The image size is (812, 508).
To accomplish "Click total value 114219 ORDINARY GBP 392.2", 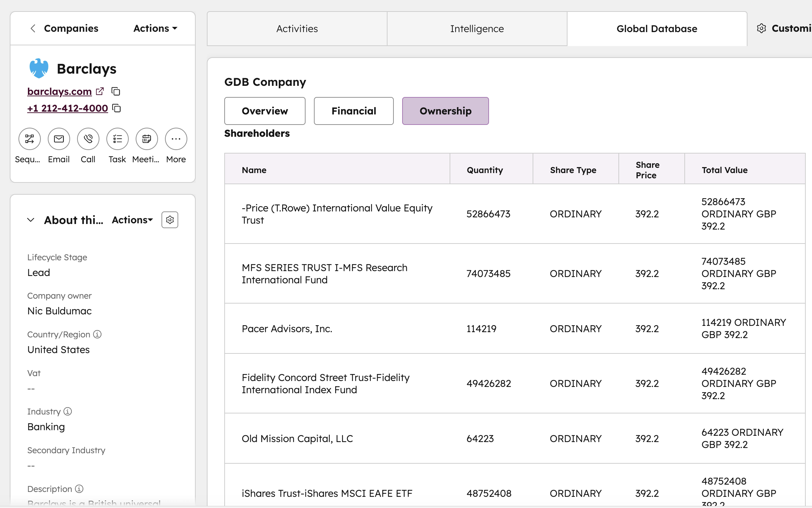I will [744, 329].
